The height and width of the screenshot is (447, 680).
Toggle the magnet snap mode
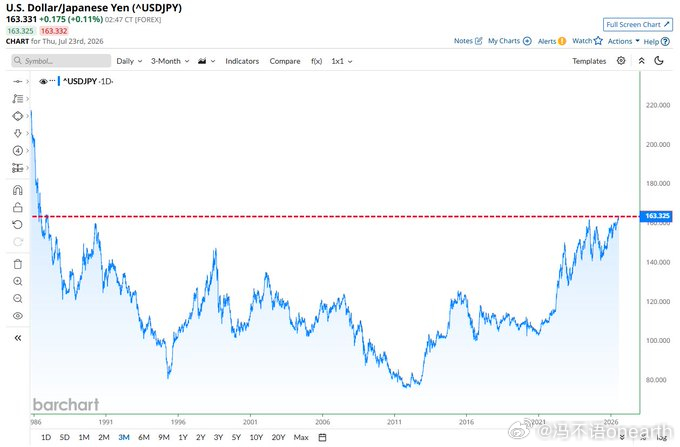tap(17, 190)
